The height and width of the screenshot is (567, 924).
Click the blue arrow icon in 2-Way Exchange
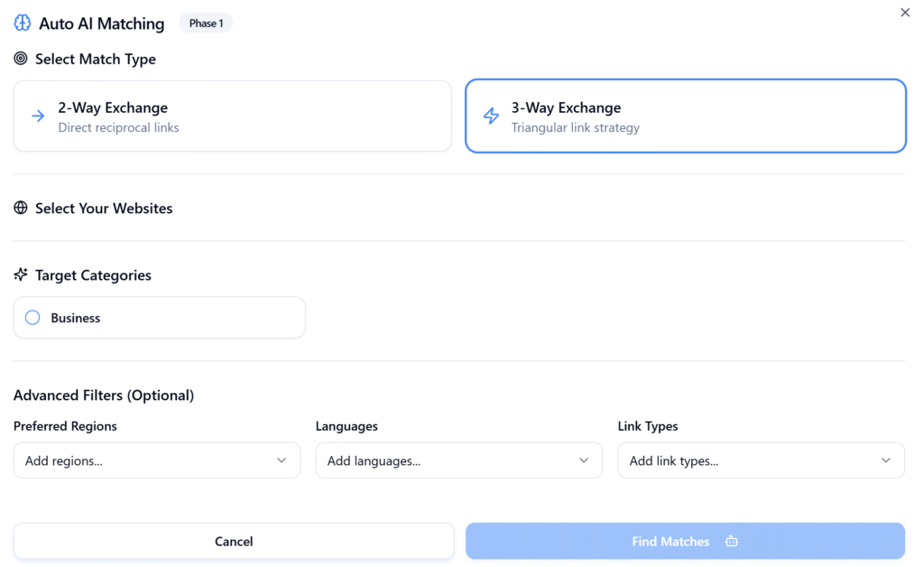pos(36,116)
